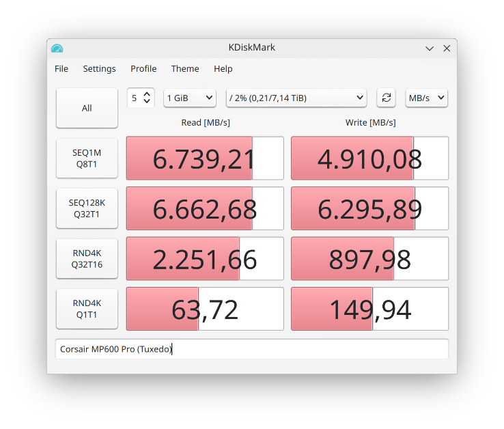Run all benchmarks with All button
The width and height of the screenshot is (504, 429).
87,108
